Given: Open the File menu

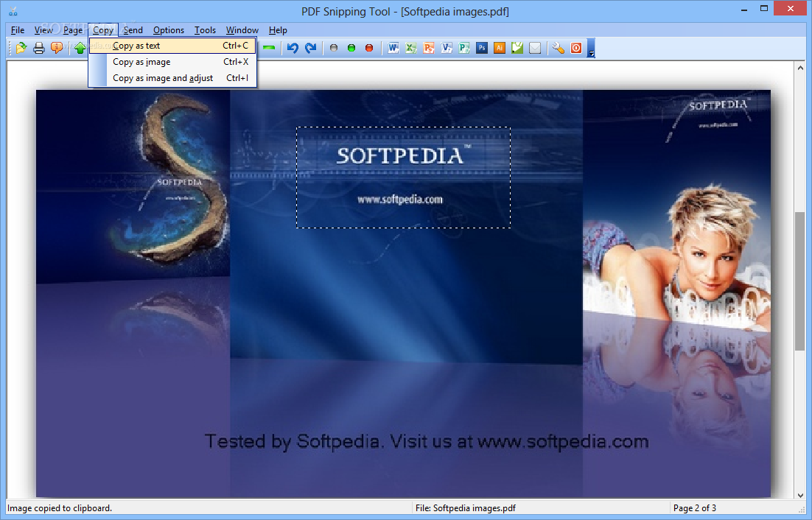Looking at the screenshot, I should point(18,30).
